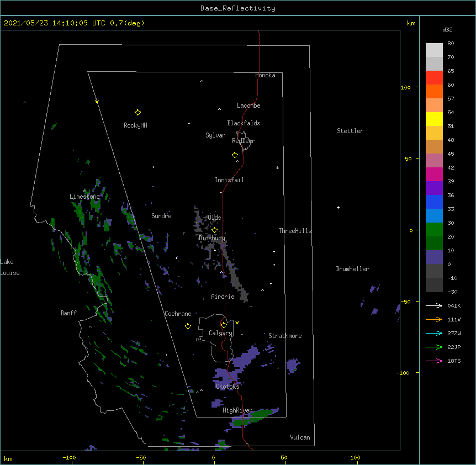Pick the red 60-65 dBZ swatch
Screen dimensions: 476x465
click(x=434, y=78)
